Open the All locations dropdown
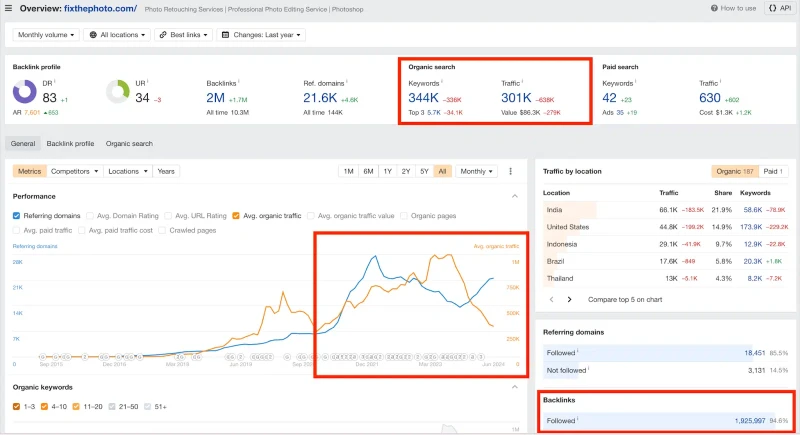The width and height of the screenshot is (800, 435). [x=117, y=35]
